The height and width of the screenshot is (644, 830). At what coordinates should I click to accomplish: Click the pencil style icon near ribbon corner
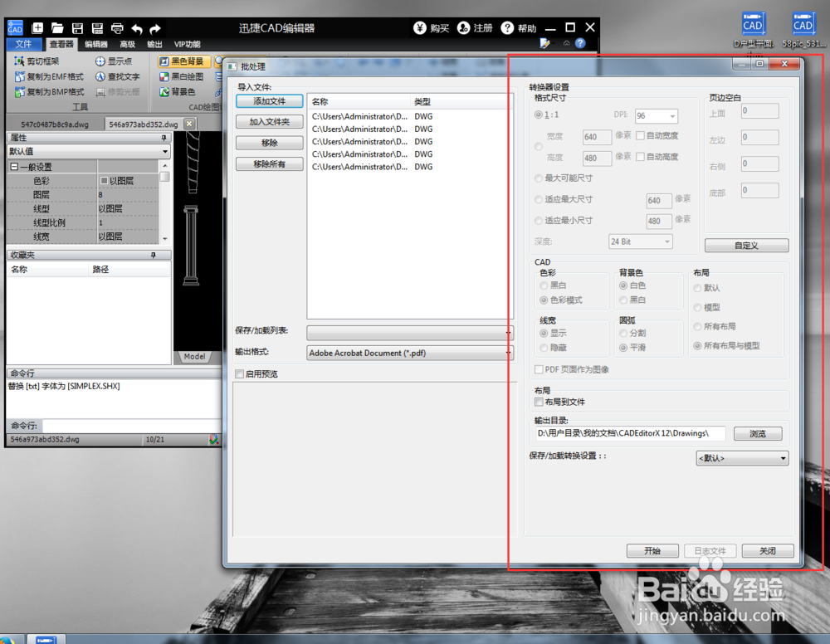544,43
